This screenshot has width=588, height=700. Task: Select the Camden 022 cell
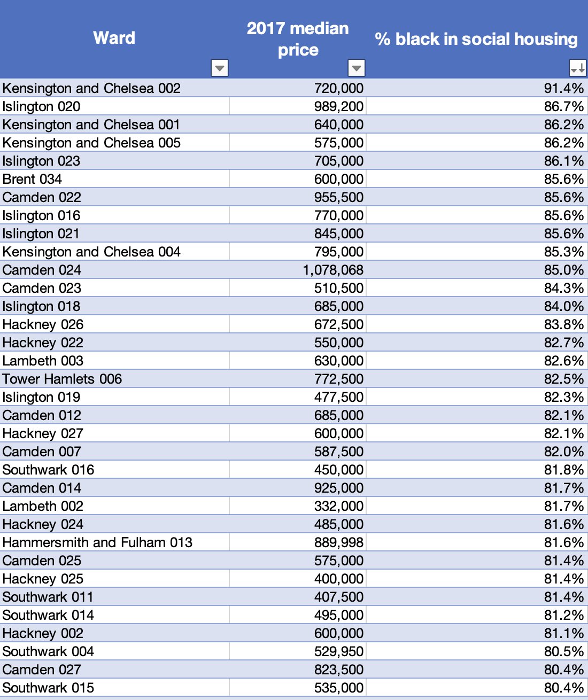click(x=114, y=197)
